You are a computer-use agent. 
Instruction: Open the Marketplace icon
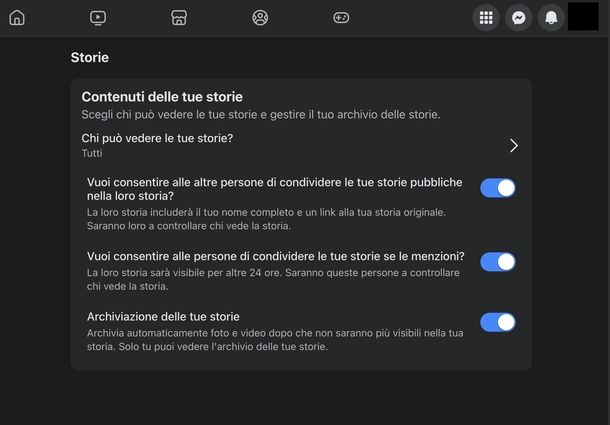[179, 17]
